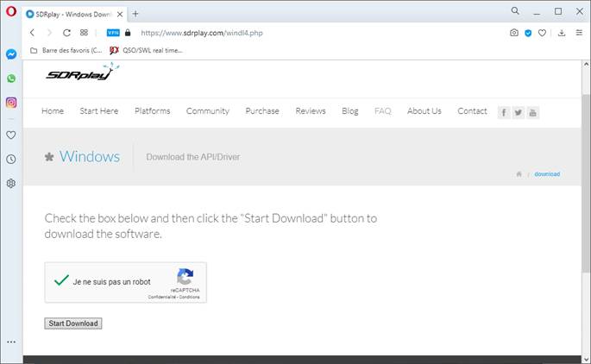The height and width of the screenshot is (364, 591).
Task: Click the breadcrumb home icon
Action: pos(519,173)
